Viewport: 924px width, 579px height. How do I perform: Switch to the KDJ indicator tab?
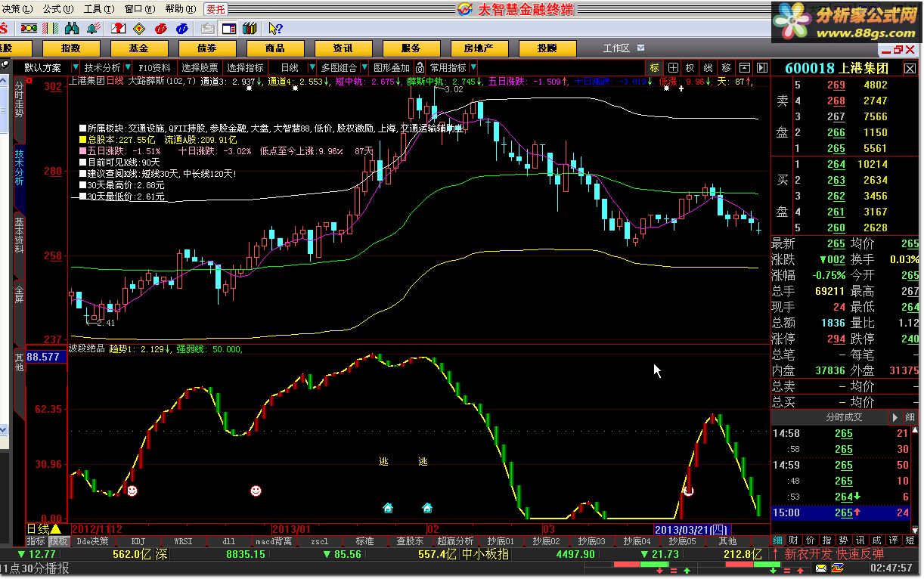pos(138,541)
